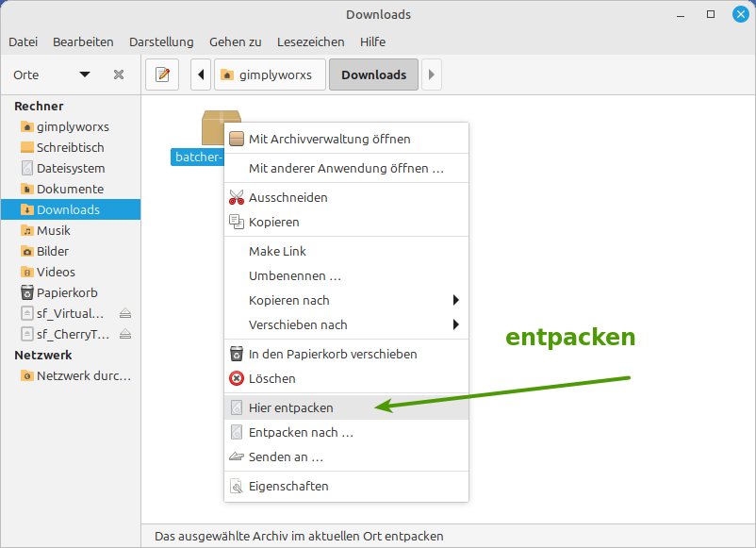This screenshot has width=756, height=548.
Task: Choose Ausschneiden from context menu
Action: click(346, 197)
